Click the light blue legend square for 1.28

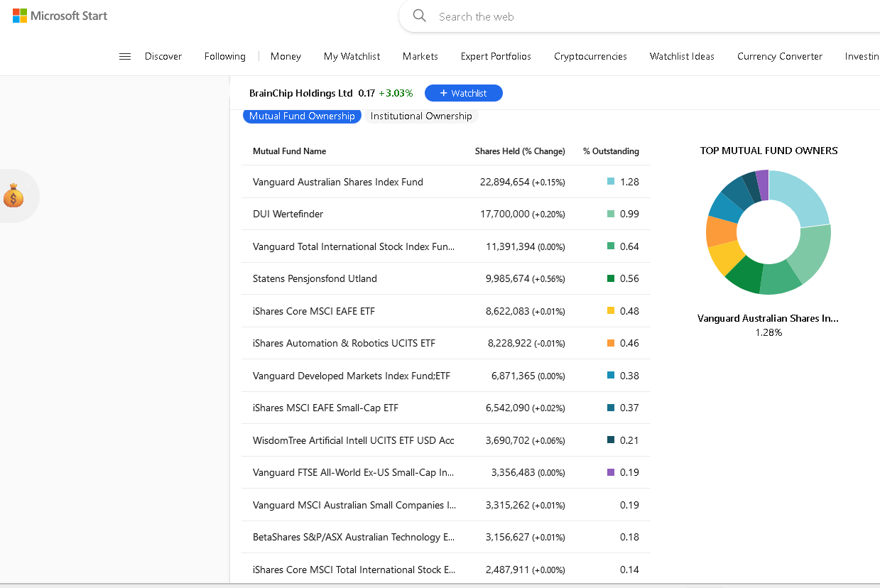[x=611, y=182]
